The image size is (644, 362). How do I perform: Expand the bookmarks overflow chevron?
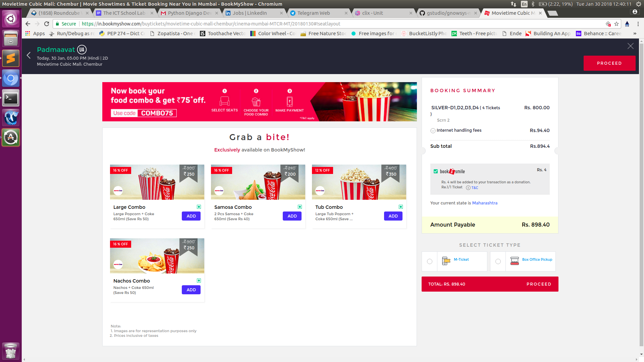point(635,34)
